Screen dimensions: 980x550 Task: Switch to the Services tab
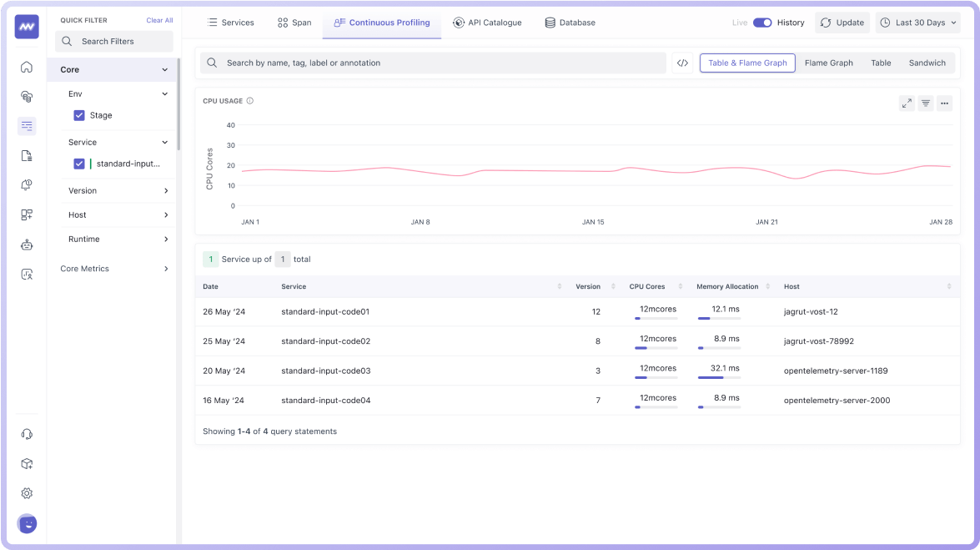231,23
